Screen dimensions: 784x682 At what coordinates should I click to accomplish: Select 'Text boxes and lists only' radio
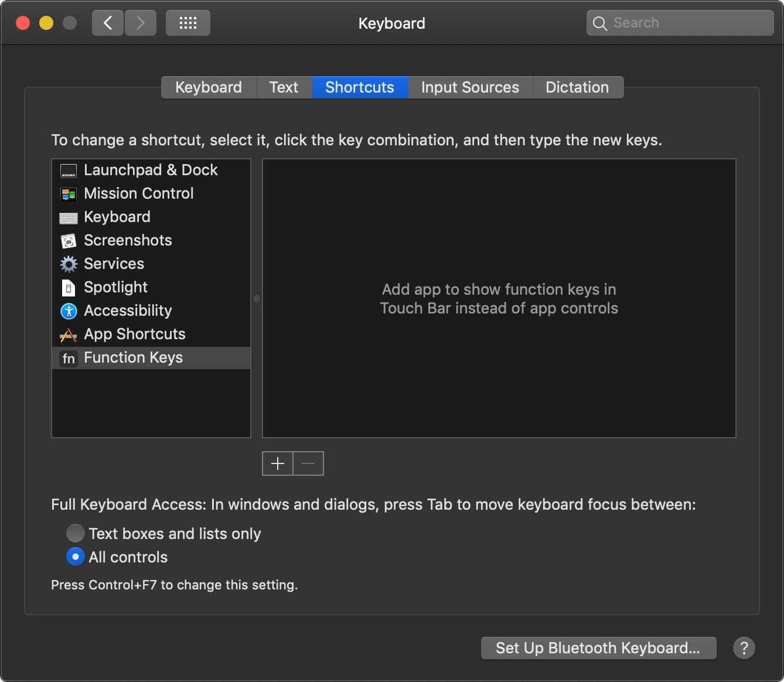coord(75,533)
